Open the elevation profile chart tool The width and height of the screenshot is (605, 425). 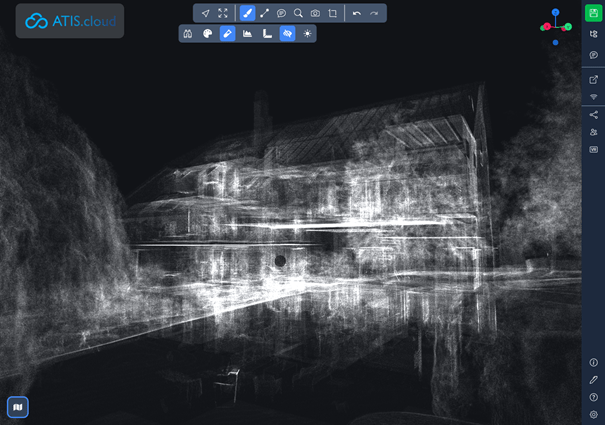tap(247, 33)
